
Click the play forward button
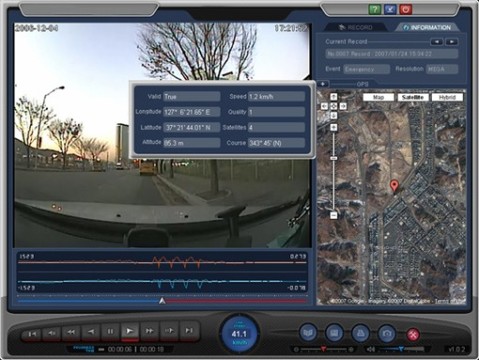point(130,331)
